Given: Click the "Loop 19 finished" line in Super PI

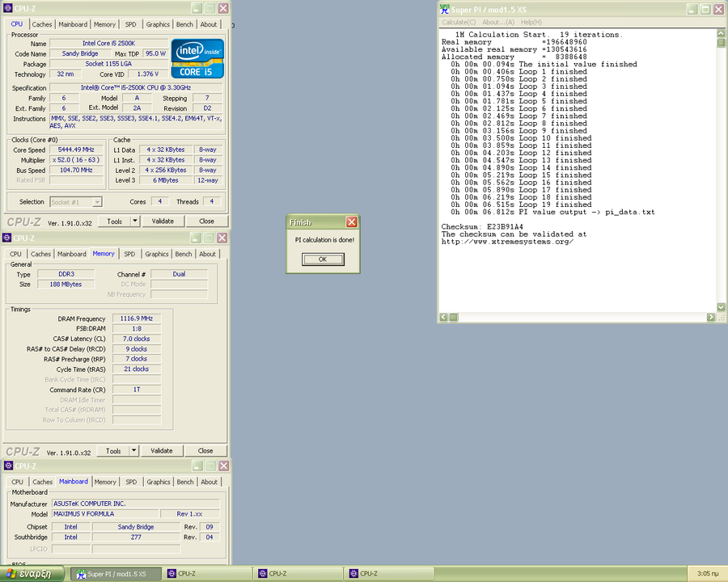Looking at the screenshot, I should (x=519, y=205).
